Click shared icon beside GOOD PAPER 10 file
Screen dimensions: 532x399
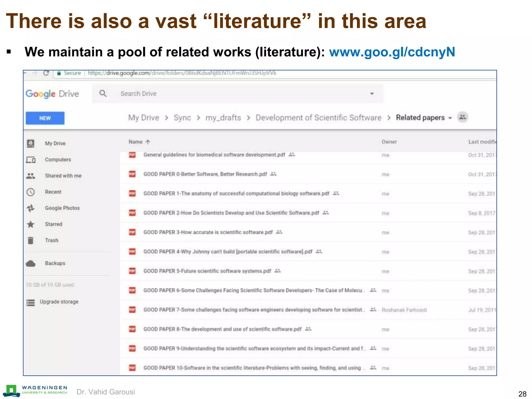click(373, 368)
